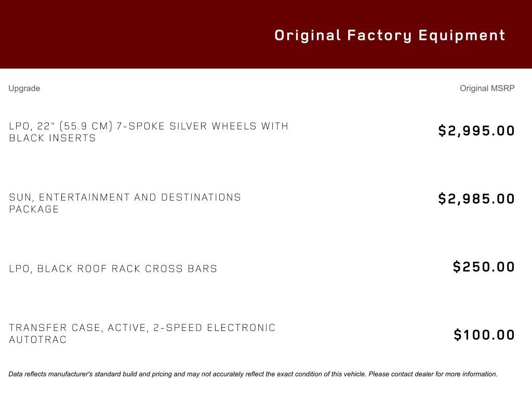Click the $2,995.00 wheels price
This screenshot has width=532, height=399.
point(476,130)
